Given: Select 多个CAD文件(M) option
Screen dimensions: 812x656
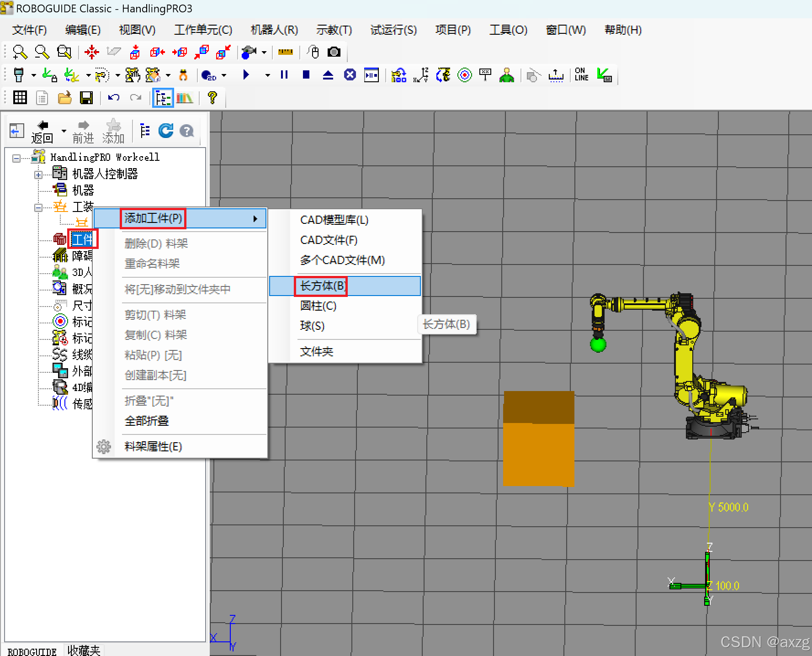Looking at the screenshot, I should tap(345, 260).
